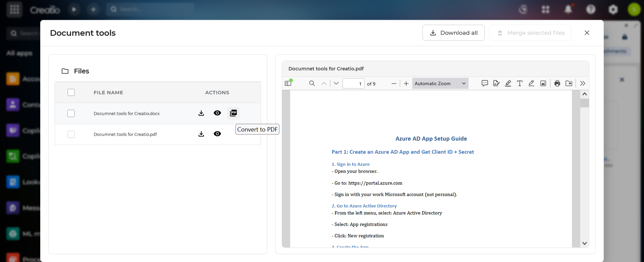Download Documnet tools for Creatio.pdf file
Image resolution: width=644 pixels, height=262 pixels.
click(201, 134)
